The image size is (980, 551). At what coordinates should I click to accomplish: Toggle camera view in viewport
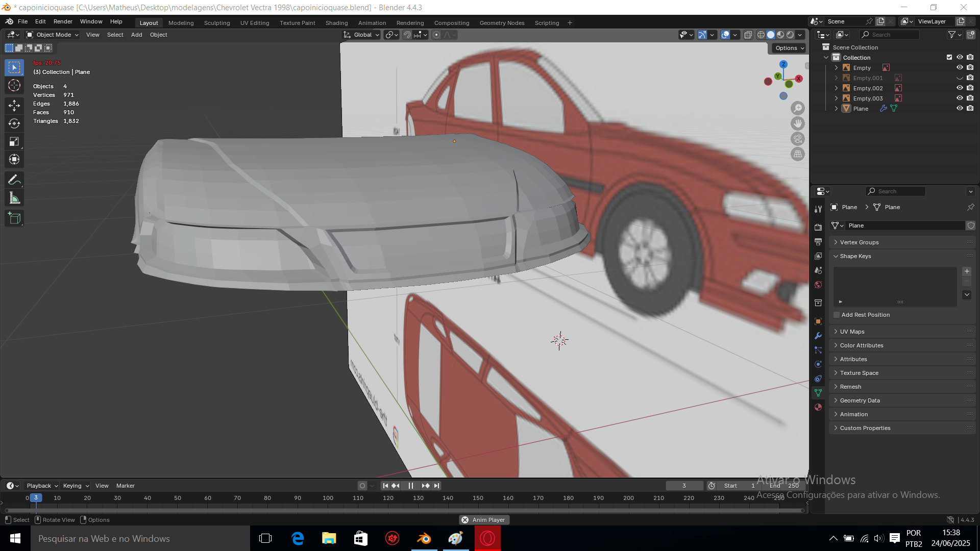(x=797, y=139)
